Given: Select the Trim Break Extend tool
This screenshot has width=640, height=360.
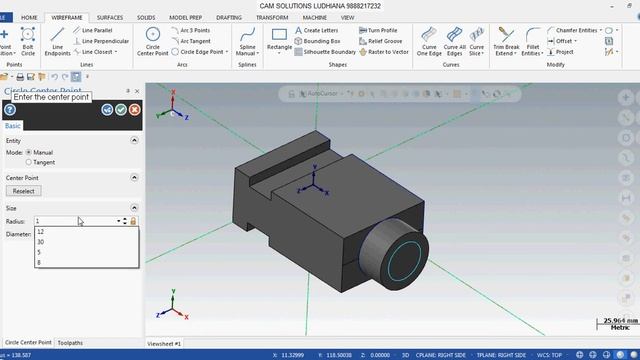Looking at the screenshot, I should tap(506, 41).
